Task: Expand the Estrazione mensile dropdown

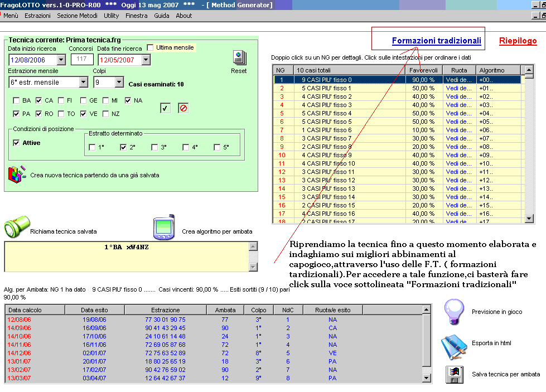Action: tap(83, 83)
